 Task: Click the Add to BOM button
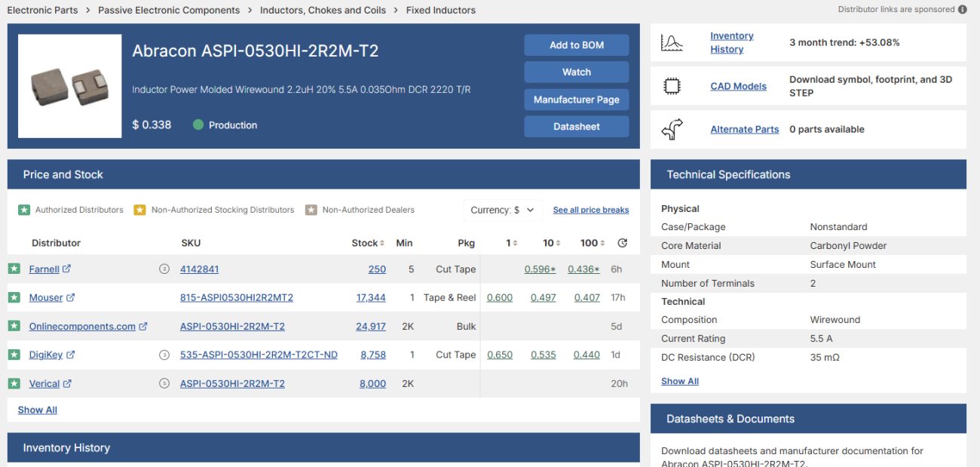tap(577, 45)
